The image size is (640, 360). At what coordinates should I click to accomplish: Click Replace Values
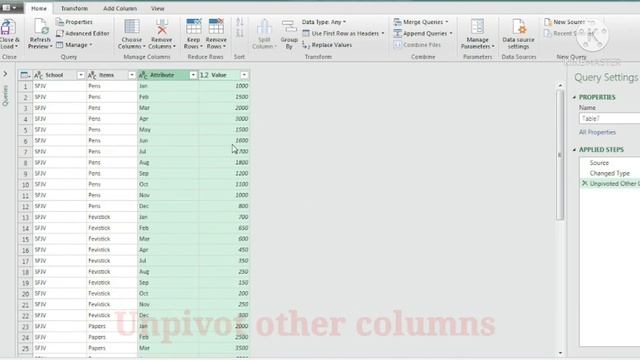327,45
